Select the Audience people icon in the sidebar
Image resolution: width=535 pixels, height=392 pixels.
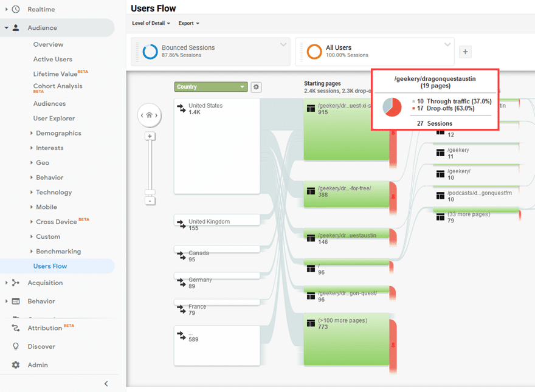pos(17,27)
